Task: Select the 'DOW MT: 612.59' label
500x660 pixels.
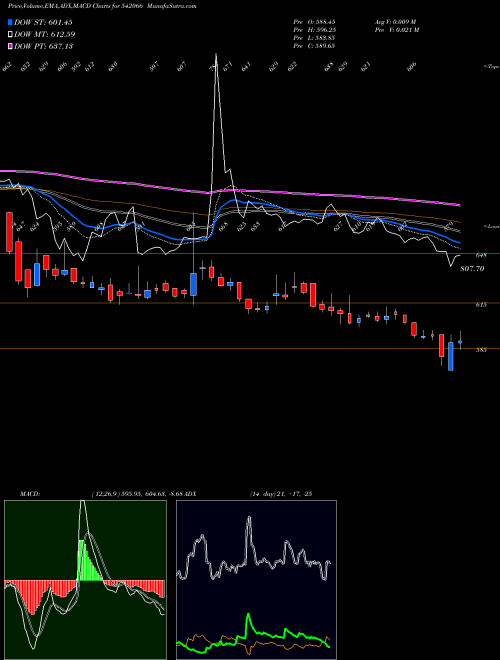Action: (45, 34)
